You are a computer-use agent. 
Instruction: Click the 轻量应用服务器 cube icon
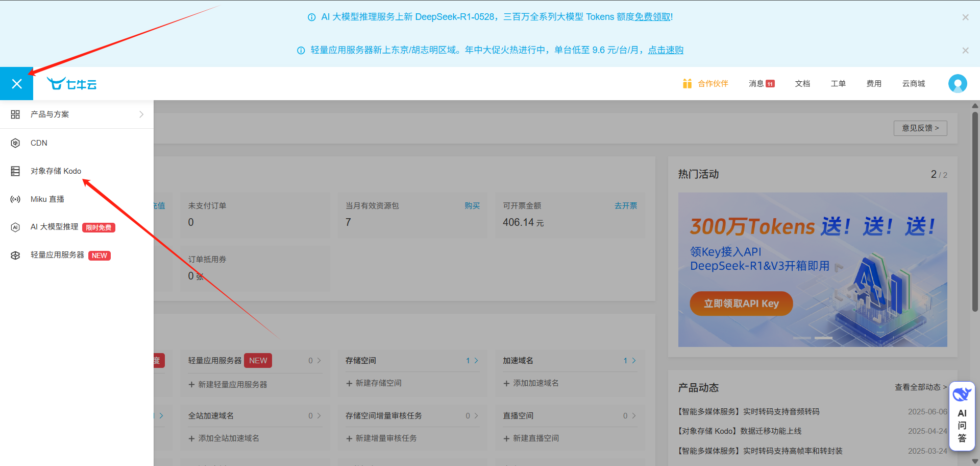click(x=15, y=255)
